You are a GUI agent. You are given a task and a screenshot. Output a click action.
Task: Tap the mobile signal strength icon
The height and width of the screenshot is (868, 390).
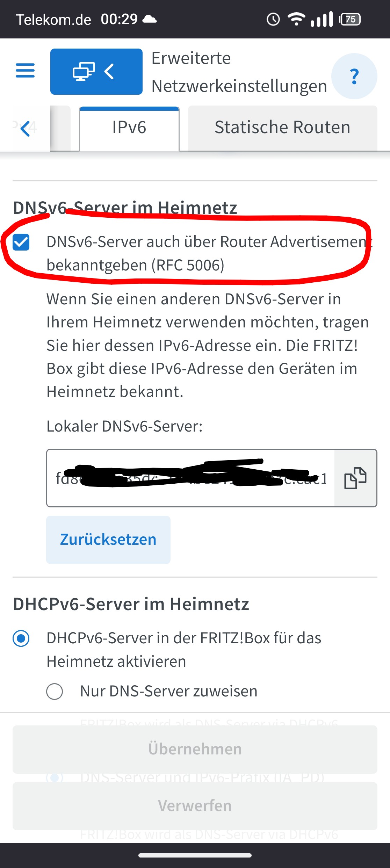pyautogui.click(x=322, y=19)
